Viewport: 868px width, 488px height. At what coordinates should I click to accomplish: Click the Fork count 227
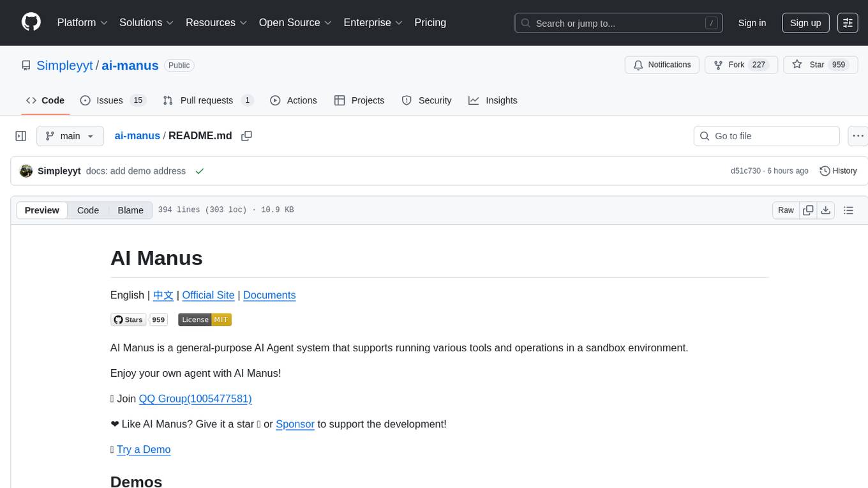pyautogui.click(x=759, y=65)
